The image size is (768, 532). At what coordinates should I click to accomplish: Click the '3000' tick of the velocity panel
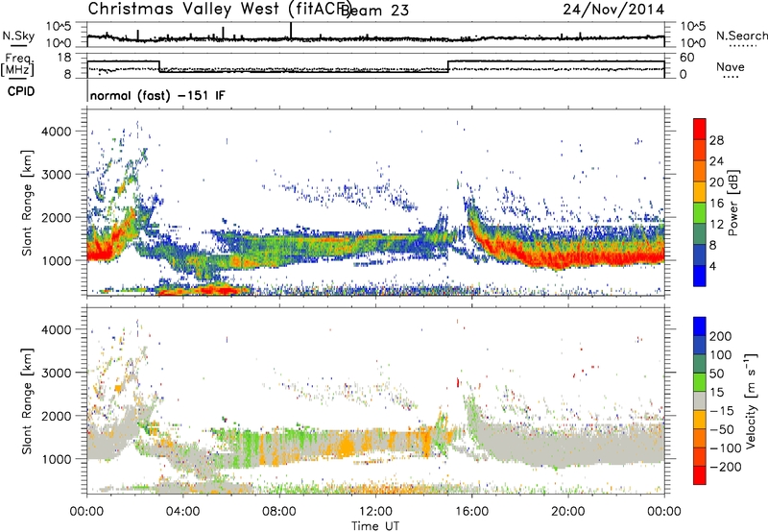coord(57,373)
